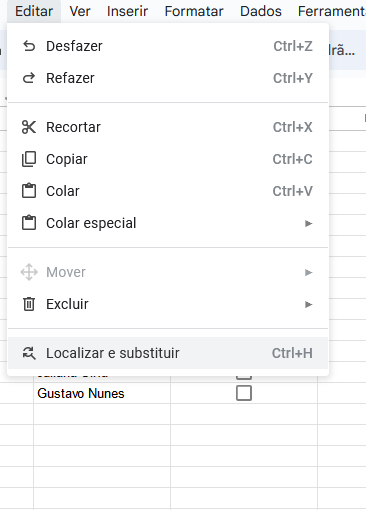366x510 pixels.
Task: Click the Colar especial clipboard icon
Action: point(29,223)
